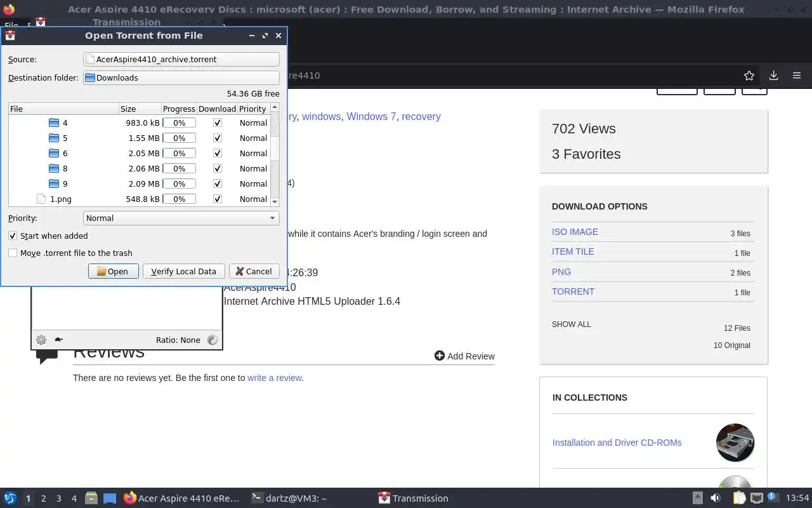Viewport: 812px width, 508px height.
Task: Change the Normal priority cell for folder 8
Action: (253, 168)
